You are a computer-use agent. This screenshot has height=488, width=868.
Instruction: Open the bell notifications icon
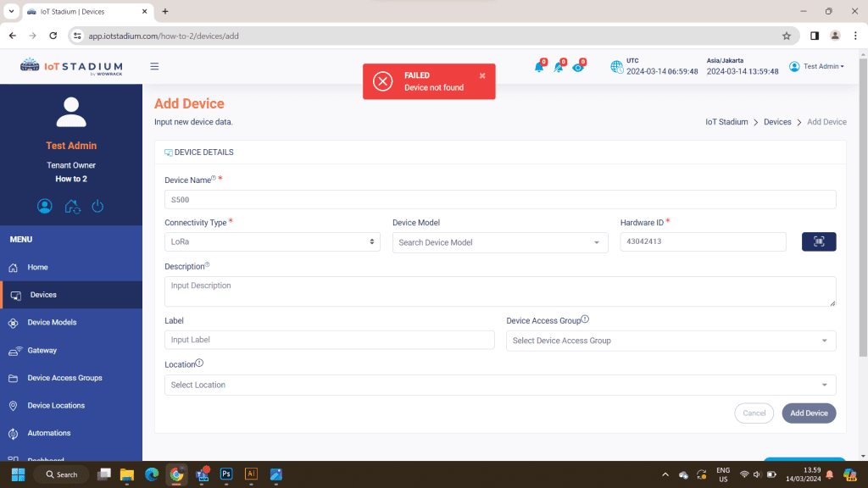(539, 67)
